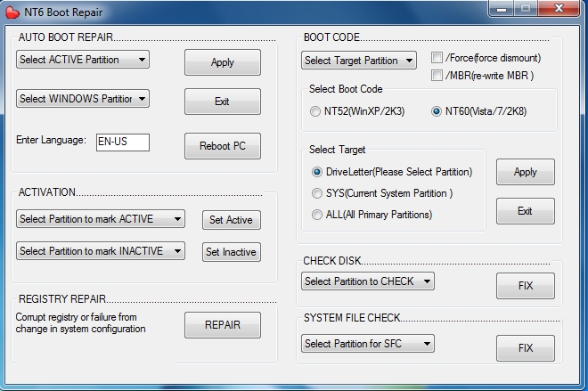Click "Corrupt registry or failure from" description text
Screen dimensions: 588x391
(x=76, y=317)
